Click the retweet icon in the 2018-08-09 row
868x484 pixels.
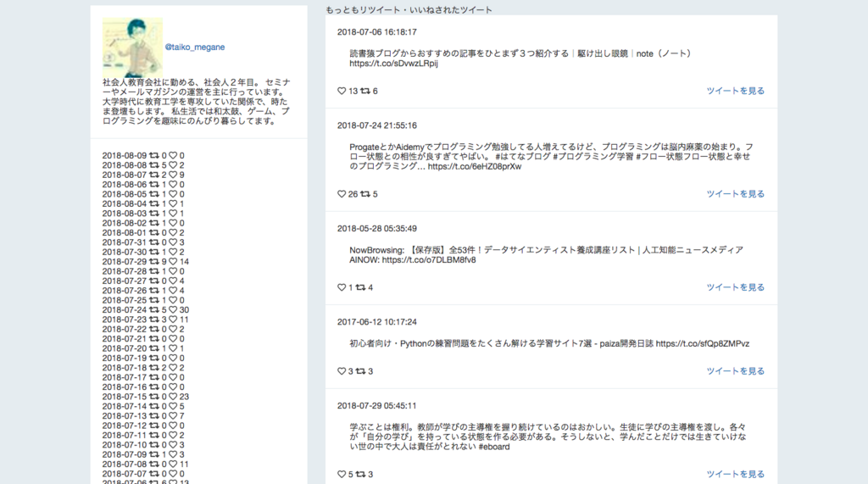154,156
